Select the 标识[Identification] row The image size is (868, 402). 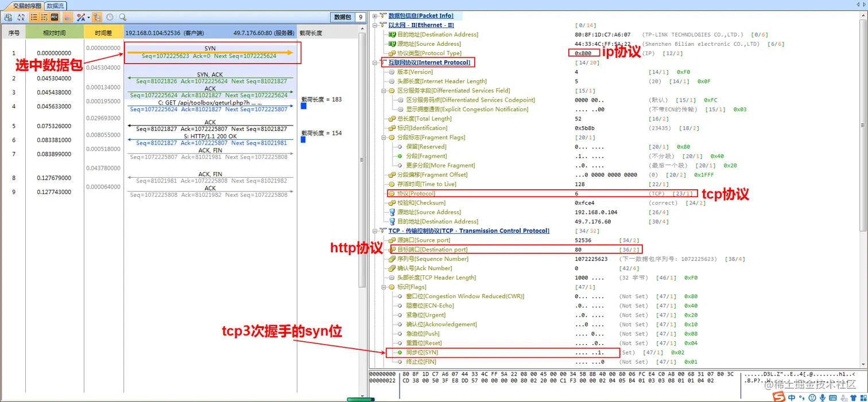coord(422,128)
